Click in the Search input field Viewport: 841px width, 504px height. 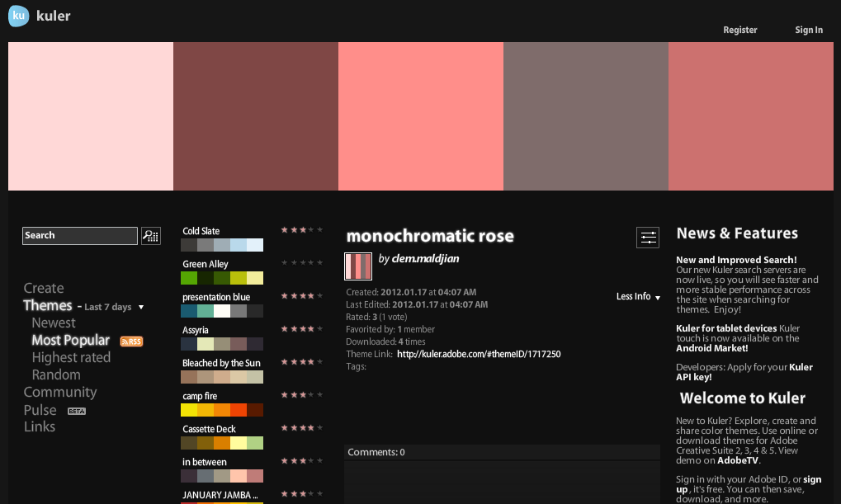[79, 235]
